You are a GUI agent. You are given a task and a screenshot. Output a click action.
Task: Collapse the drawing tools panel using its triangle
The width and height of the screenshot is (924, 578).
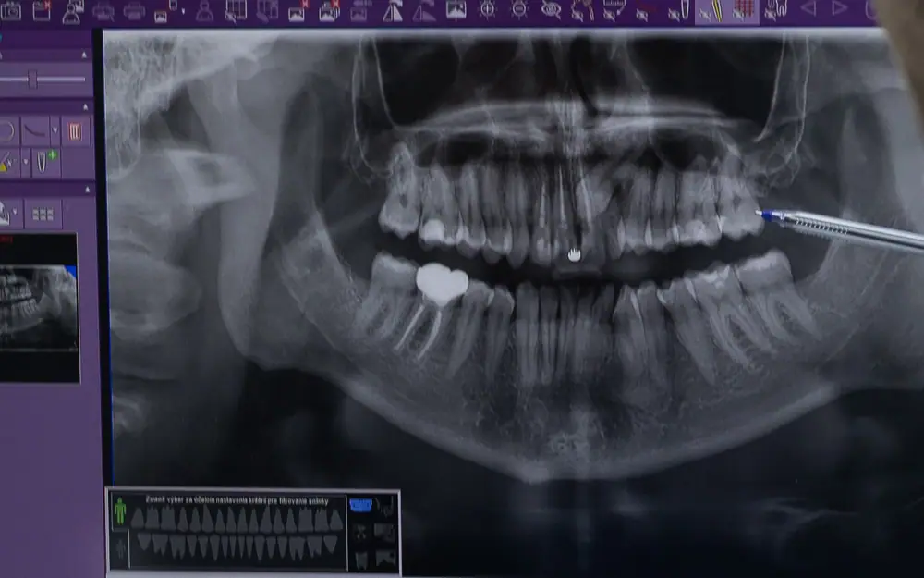click(x=85, y=106)
